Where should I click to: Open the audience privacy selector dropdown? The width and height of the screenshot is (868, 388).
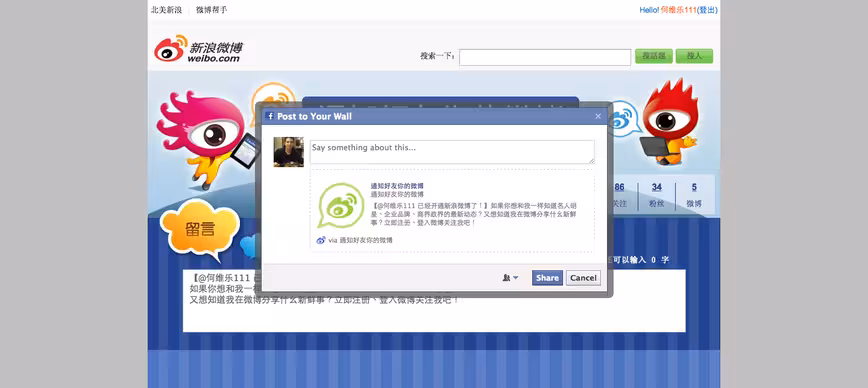(x=510, y=278)
